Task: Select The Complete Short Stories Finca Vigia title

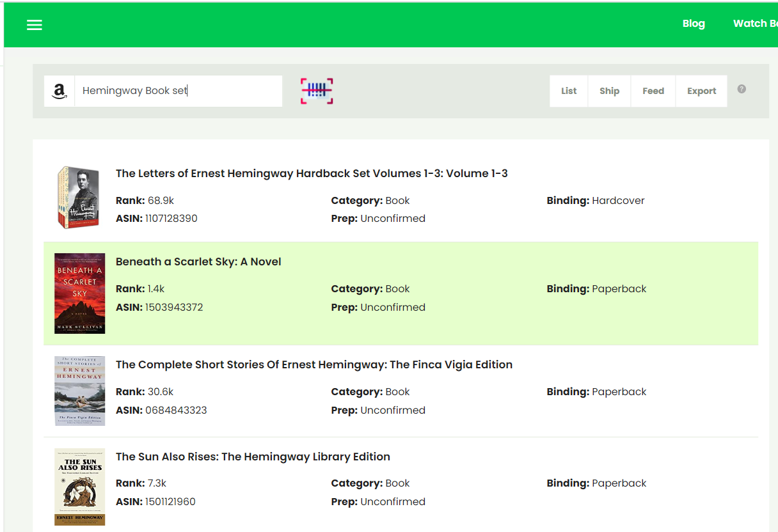Action: click(314, 364)
